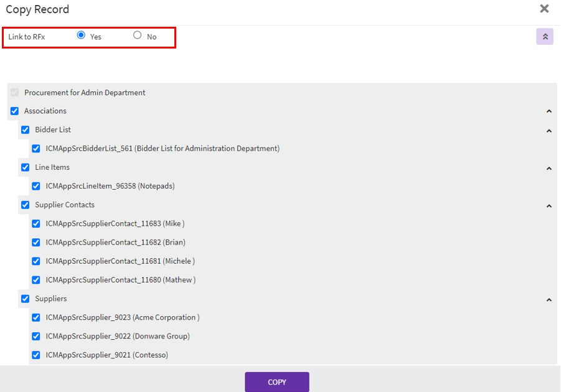561x392 pixels.
Task: Select No for Link to RFx
Action: 138,35
